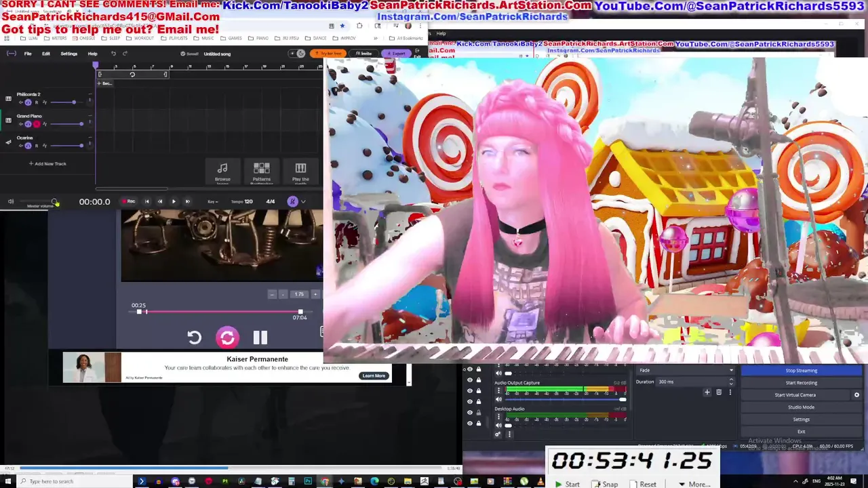Expand the arrow beside the purple tuner icon
Viewport: 868px width, 488px height.
point(303,201)
